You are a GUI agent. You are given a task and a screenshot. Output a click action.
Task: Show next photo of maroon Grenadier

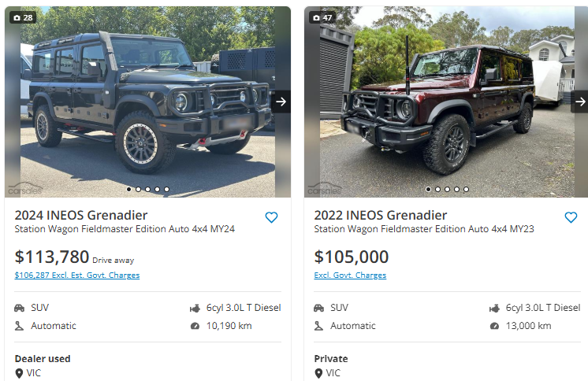pyautogui.click(x=579, y=102)
